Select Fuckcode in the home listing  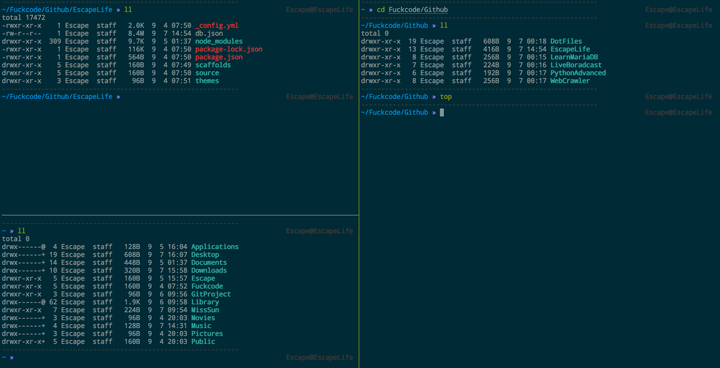click(207, 286)
